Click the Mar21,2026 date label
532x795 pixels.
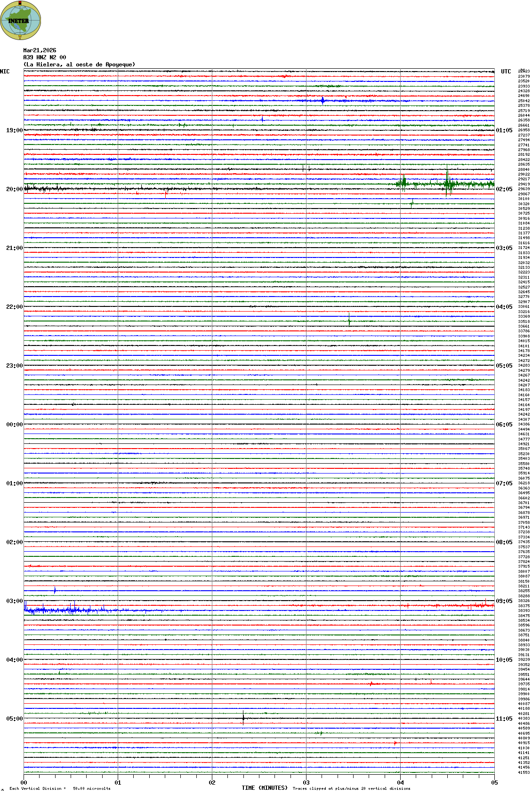[40, 50]
